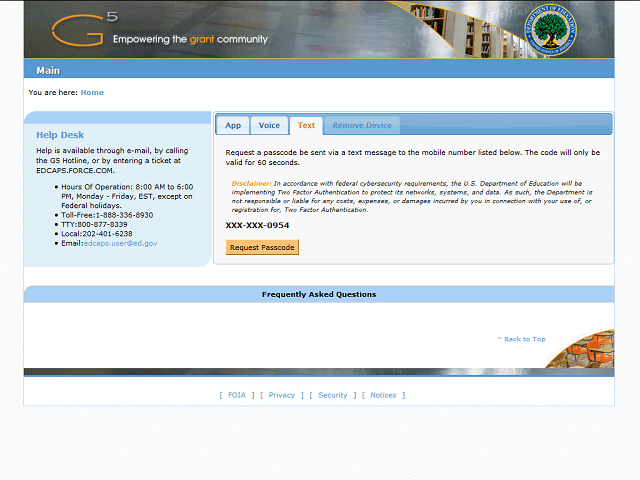The width and height of the screenshot is (640, 480).
Task: Click the edcaps.user@ed.gov email link
Action: point(120,243)
